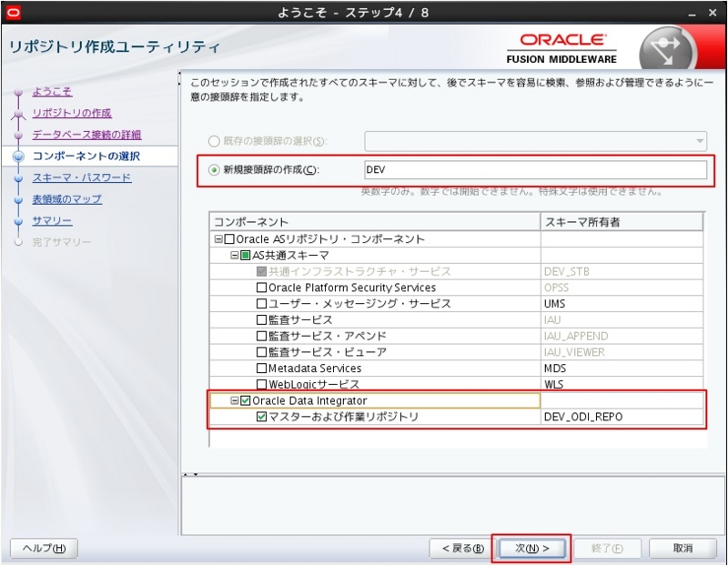This screenshot has height=566, width=728.
Task: Open データベース接続の詳細 step link
Action: pos(86,135)
